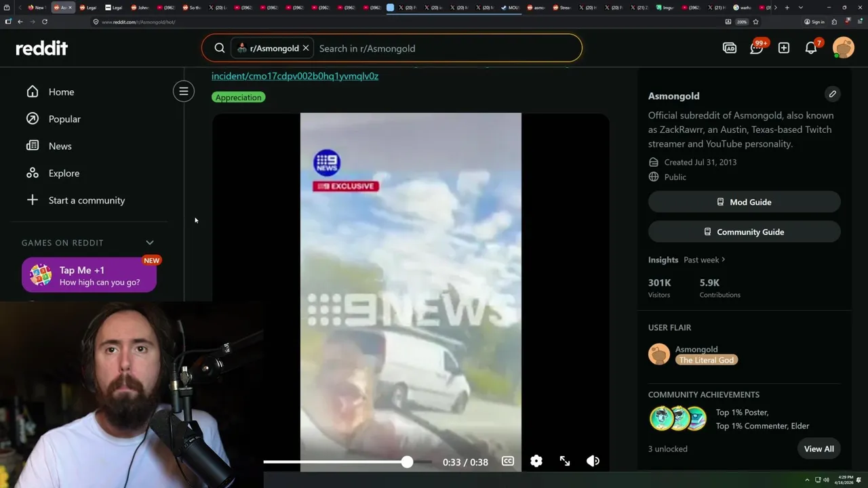Expand the Past week insights range
The height and width of the screenshot is (488, 868).
pos(705,260)
